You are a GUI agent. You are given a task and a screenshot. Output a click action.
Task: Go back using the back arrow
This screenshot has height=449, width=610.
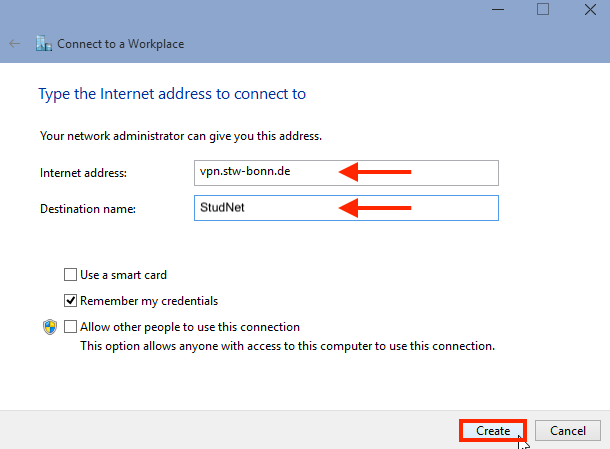15,44
